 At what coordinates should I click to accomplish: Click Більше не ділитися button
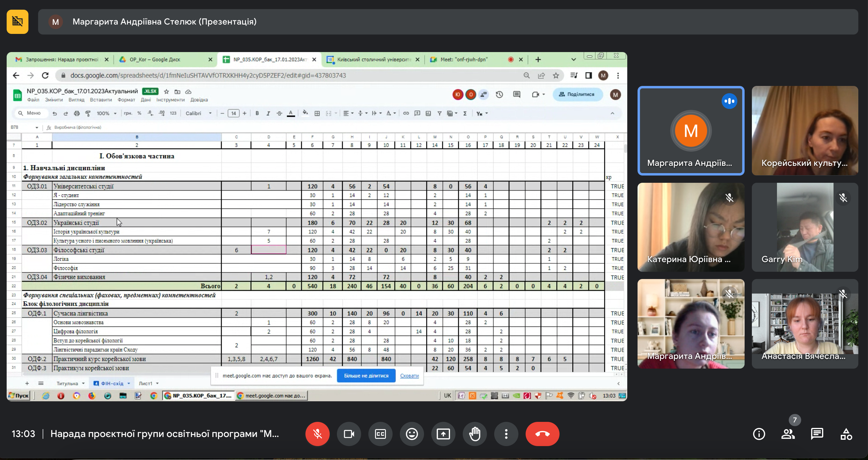[366, 375]
